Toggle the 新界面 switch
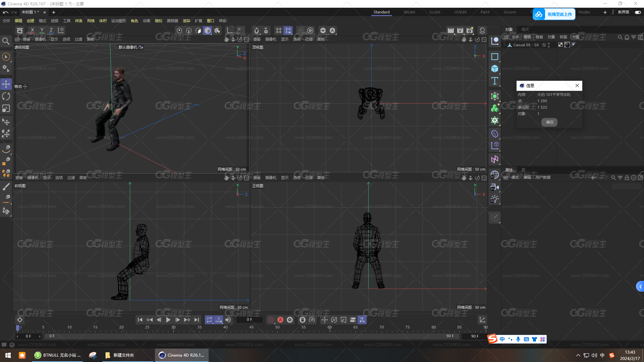This screenshot has height=362, width=644. (x=638, y=12)
